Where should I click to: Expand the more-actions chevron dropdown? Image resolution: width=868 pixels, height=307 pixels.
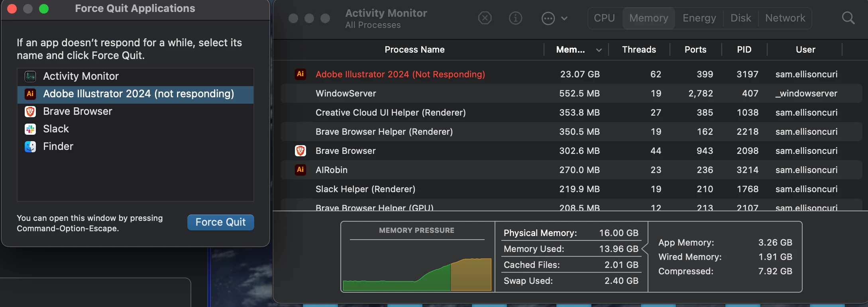(x=564, y=18)
